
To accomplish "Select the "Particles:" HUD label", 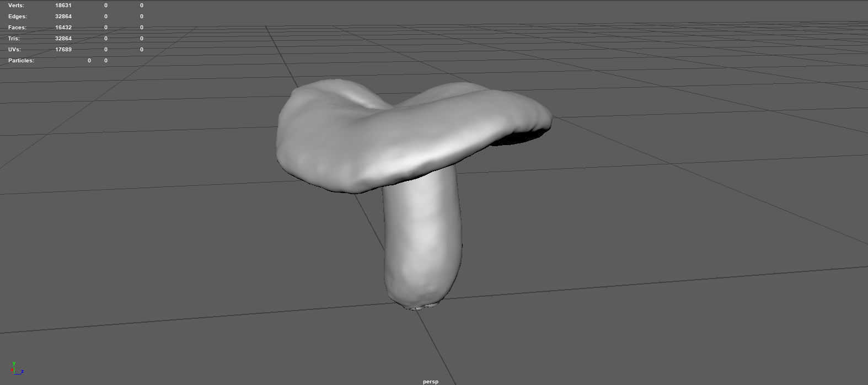I will (21, 61).
